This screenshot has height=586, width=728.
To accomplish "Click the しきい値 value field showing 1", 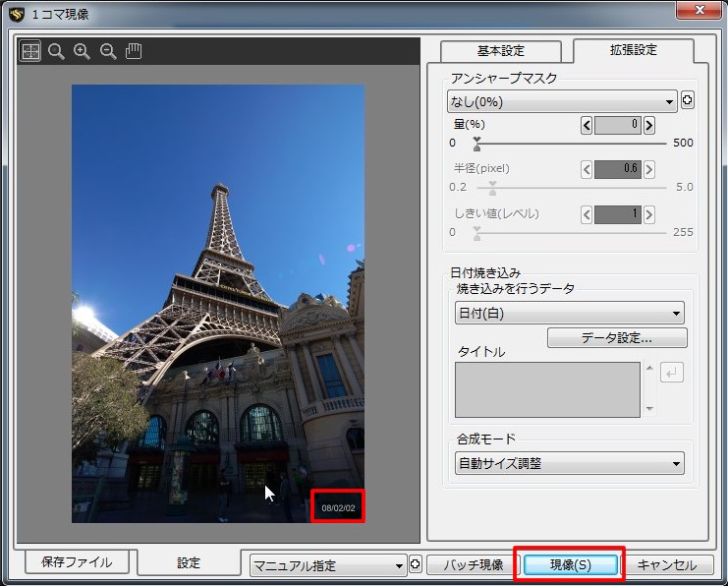I will pyautogui.click(x=618, y=214).
